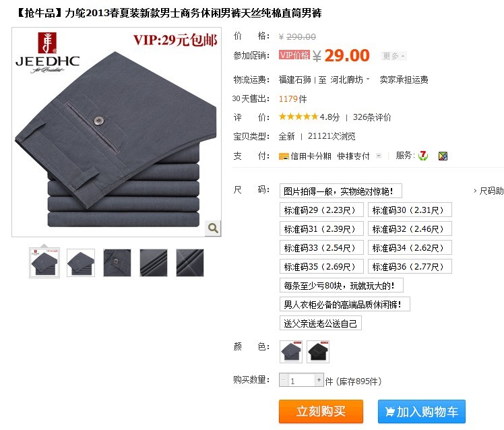This screenshot has width=504, height=430.
Task: Click the credit card installment icon
Action: (x=284, y=156)
